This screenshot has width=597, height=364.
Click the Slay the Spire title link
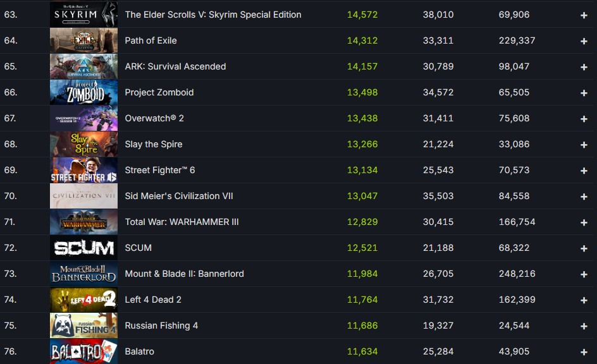click(x=154, y=144)
